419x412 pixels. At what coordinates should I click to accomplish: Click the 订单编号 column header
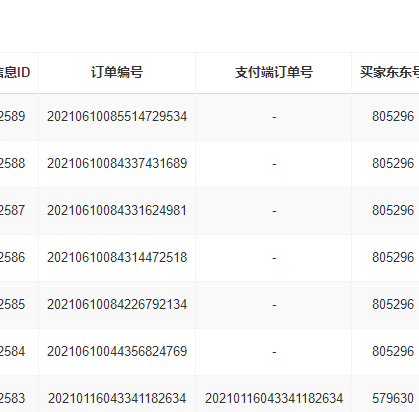click(117, 72)
